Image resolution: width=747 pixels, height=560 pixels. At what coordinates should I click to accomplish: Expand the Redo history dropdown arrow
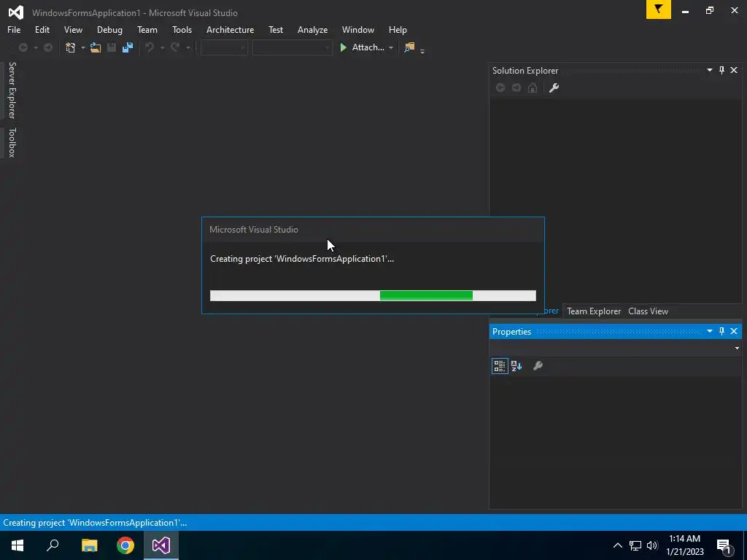coord(188,47)
